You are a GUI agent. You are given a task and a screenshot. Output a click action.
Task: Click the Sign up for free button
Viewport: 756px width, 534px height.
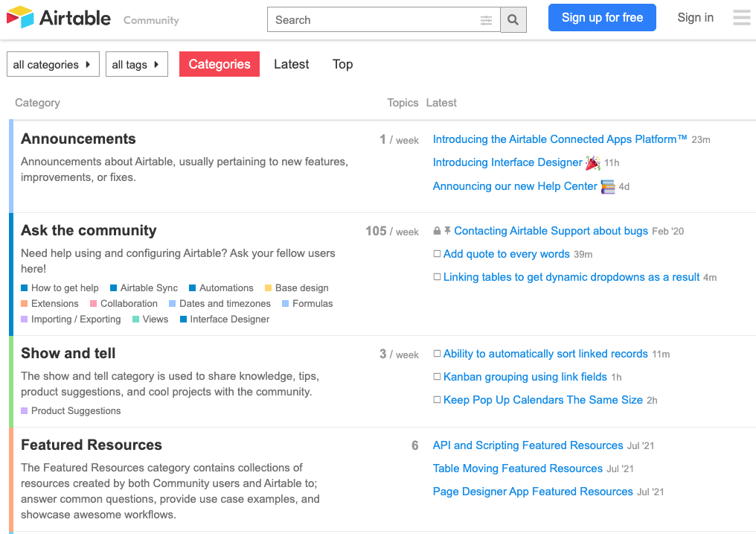(x=602, y=17)
